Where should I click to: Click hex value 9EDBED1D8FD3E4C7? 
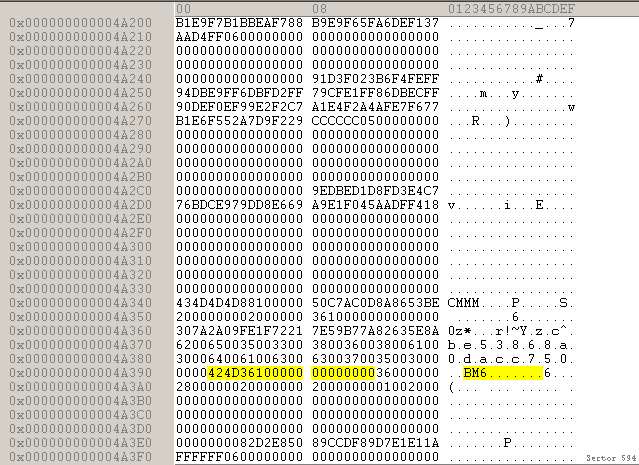click(376, 190)
